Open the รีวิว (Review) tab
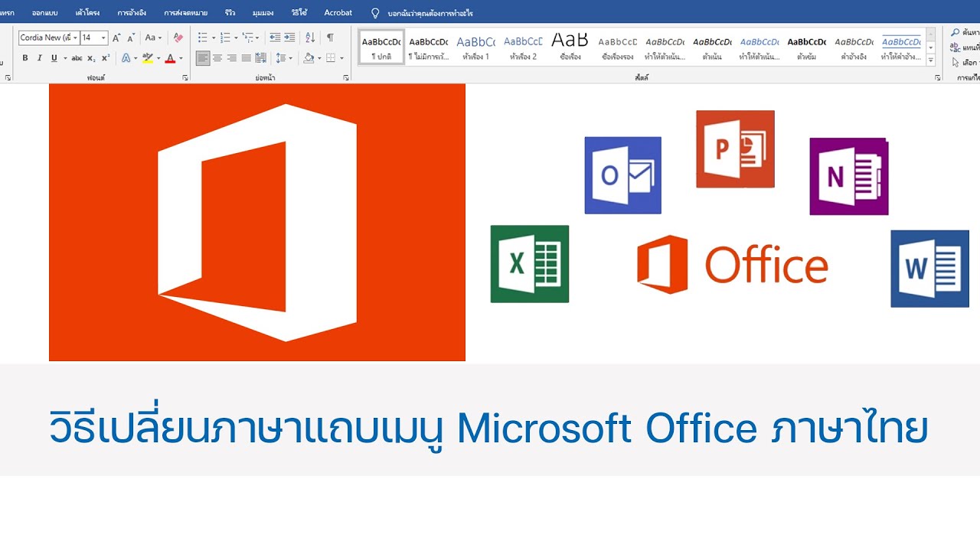The height and width of the screenshot is (551, 980). coord(230,13)
